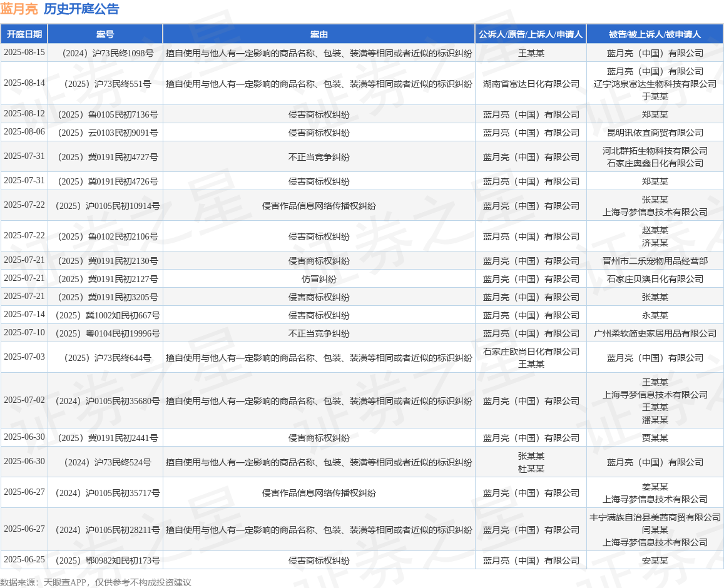This screenshot has width=724, height=588.
Task: Click defendant 姜某某
Action: [x=655, y=487]
